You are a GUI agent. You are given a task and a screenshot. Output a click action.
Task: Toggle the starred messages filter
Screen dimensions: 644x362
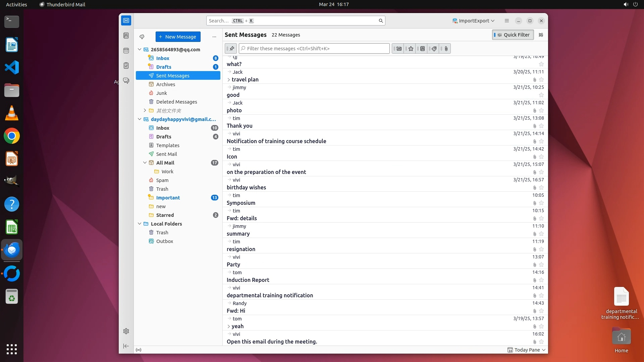pyautogui.click(x=410, y=49)
